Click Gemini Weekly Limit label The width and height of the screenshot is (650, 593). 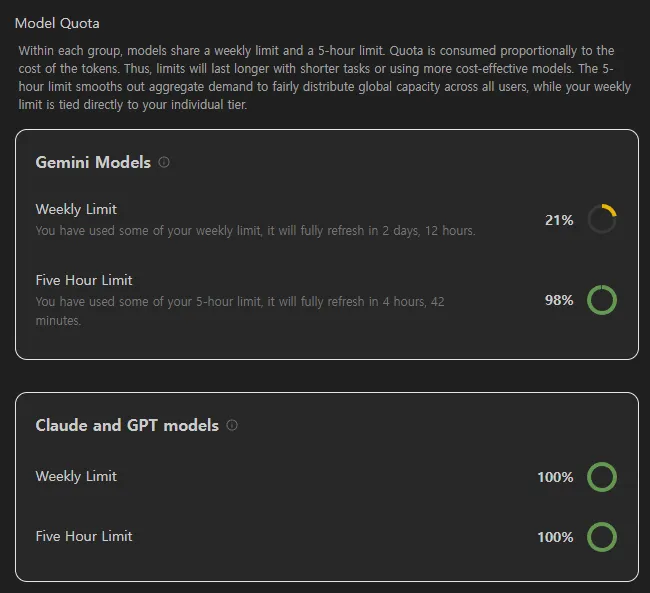coord(76,209)
